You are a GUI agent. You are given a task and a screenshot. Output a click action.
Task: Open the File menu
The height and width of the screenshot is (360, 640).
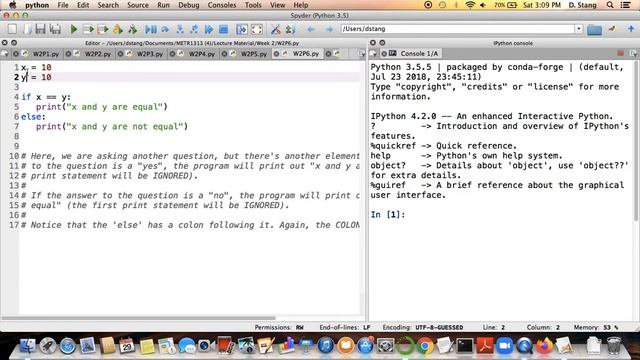click(x=63, y=5)
